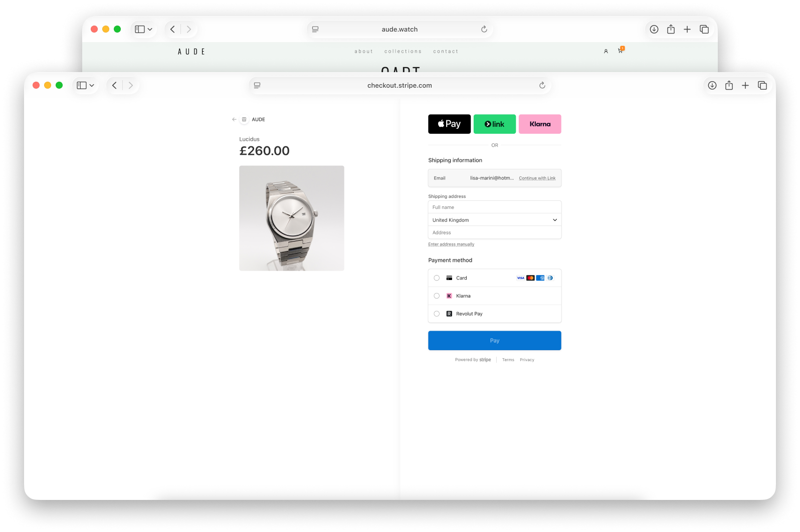The width and height of the screenshot is (800, 532).
Task: Reload the checkout.stripe.com page
Action: pyautogui.click(x=542, y=86)
